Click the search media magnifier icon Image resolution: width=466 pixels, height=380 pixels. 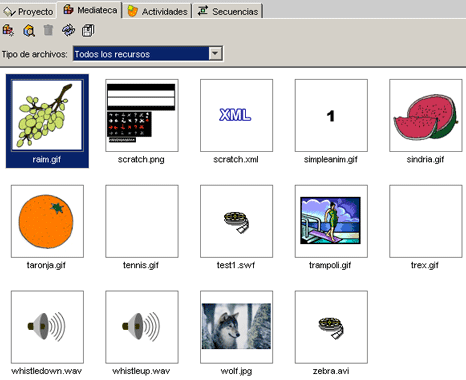29,31
